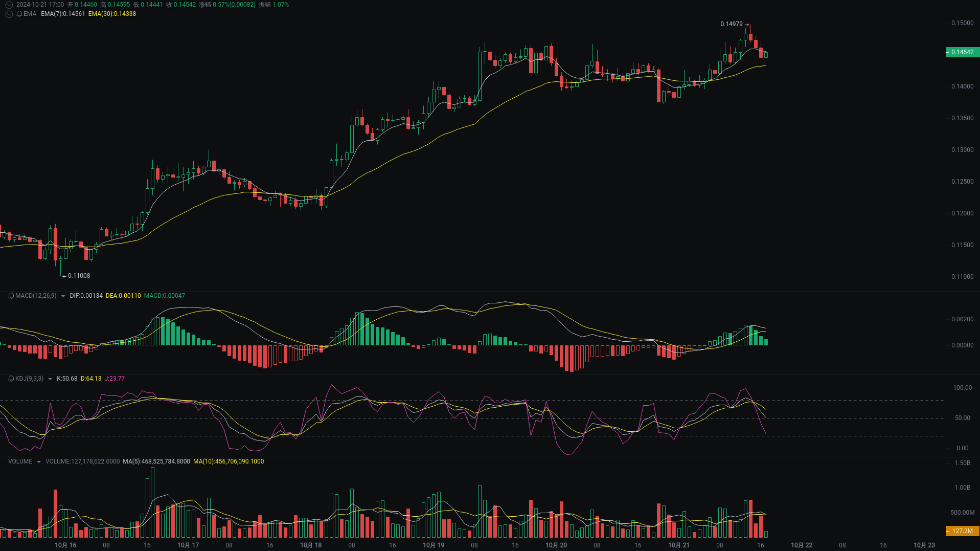This screenshot has width=980, height=551.
Task: Open the KDJ(9,3,3) dropdown arrow
Action: point(50,379)
